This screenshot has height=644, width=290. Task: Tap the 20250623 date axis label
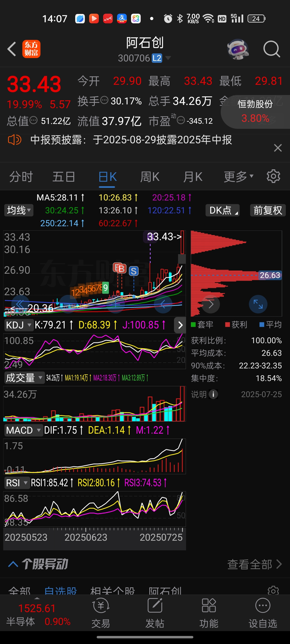pos(86,537)
